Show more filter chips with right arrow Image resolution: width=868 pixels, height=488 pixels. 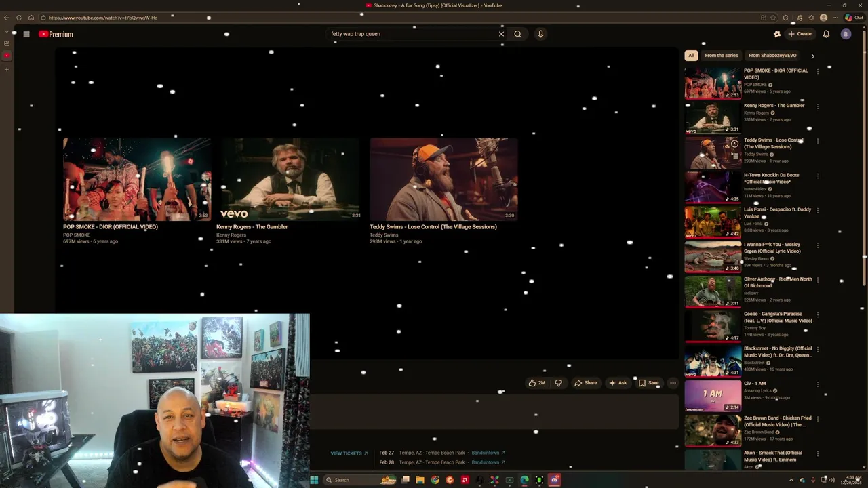[x=812, y=56]
